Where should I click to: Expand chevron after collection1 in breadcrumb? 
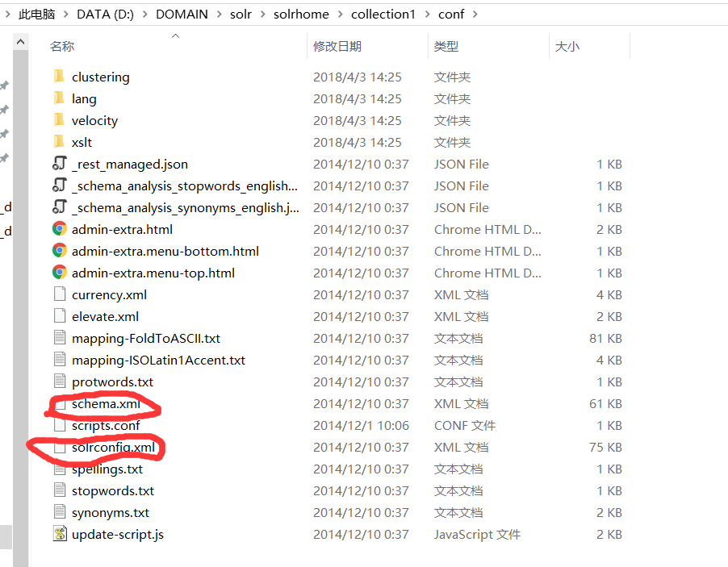[x=427, y=15]
